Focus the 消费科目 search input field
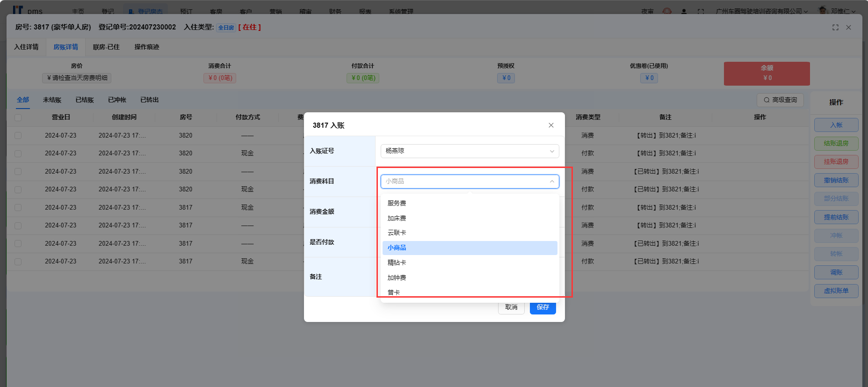This screenshot has height=387, width=868. click(x=463, y=182)
